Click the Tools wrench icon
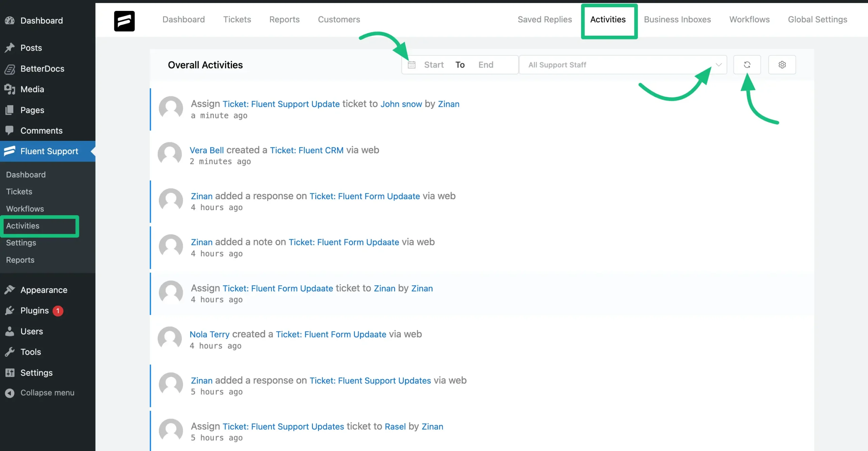Viewport: 868px width, 451px height. (x=9, y=352)
